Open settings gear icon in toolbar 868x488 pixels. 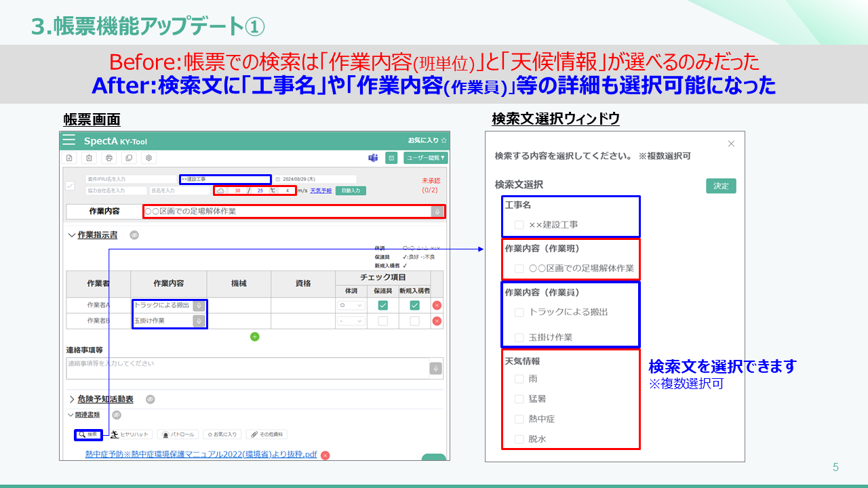[x=149, y=158]
